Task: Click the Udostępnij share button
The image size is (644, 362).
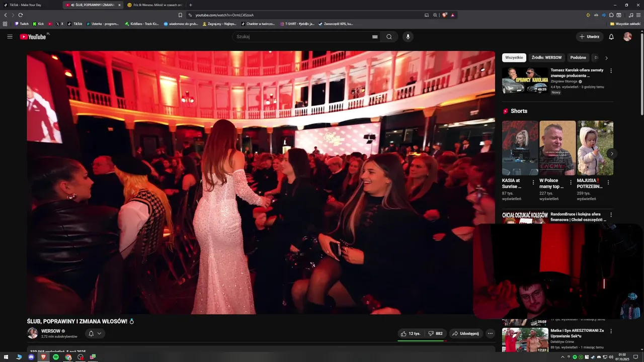Action: (465, 333)
